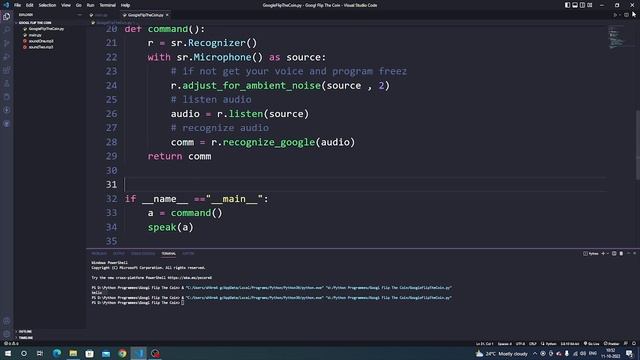Image resolution: width=640 pixels, height=360 pixels.
Task: Open the Windows Start menu
Action: point(8,353)
